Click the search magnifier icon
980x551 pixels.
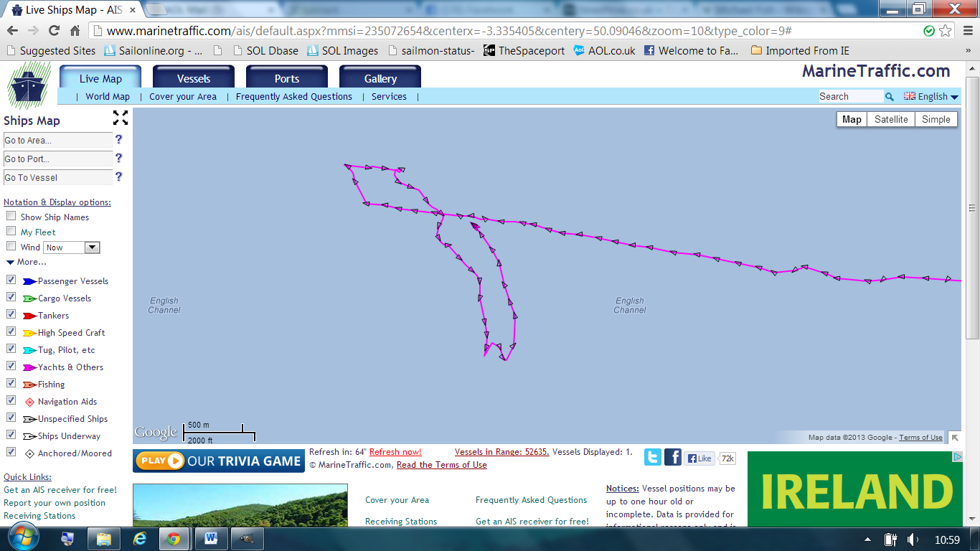tap(890, 96)
